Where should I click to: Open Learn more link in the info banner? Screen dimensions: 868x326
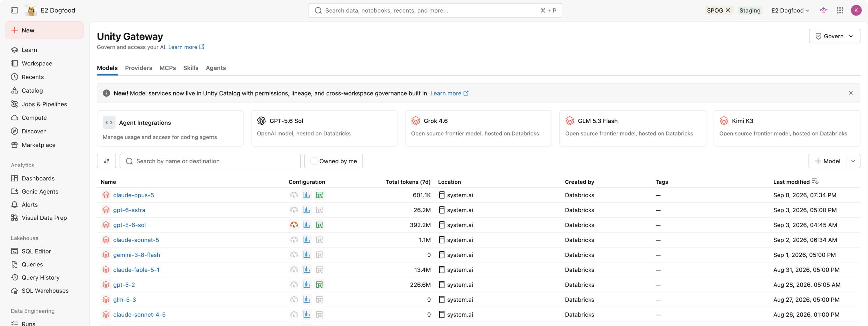(449, 93)
